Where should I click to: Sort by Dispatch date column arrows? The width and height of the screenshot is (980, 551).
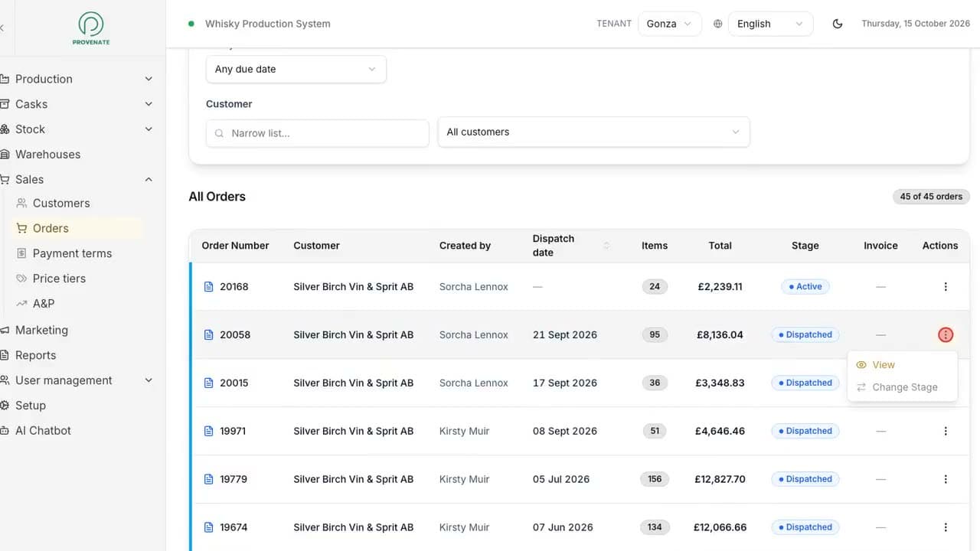tap(606, 246)
